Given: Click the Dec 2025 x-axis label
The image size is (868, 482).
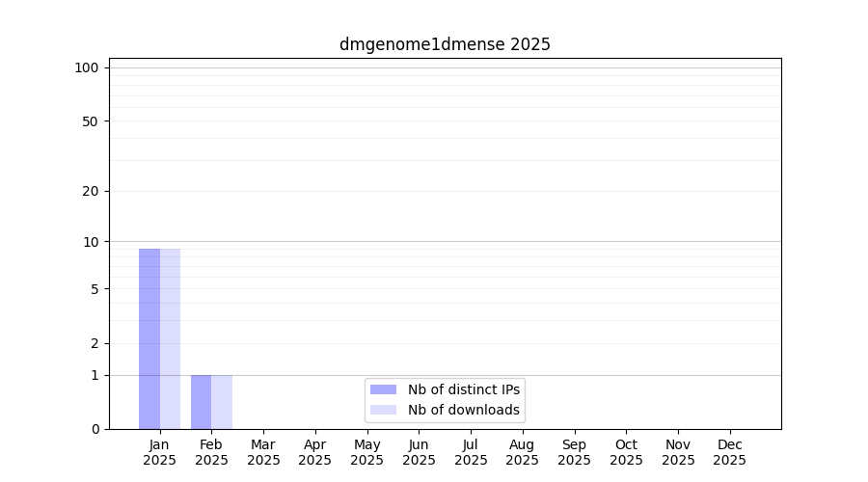Looking at the screenshot, I should [x=729, y=452].
